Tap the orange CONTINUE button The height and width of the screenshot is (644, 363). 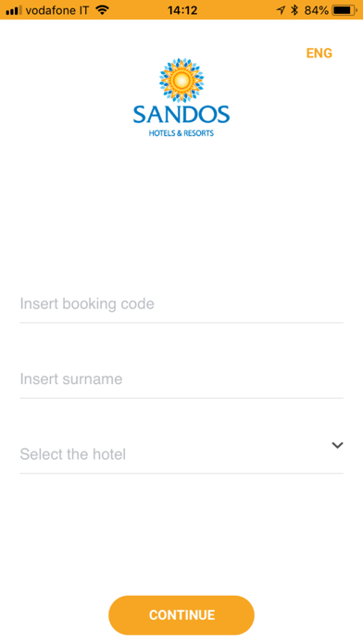181,614
